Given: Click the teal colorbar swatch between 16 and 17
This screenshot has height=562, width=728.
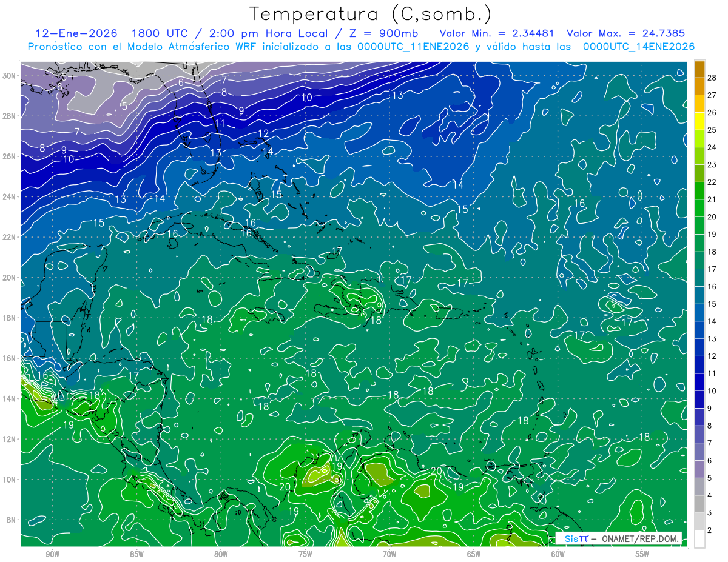Looking at the screenshot, I should point(699,278).
